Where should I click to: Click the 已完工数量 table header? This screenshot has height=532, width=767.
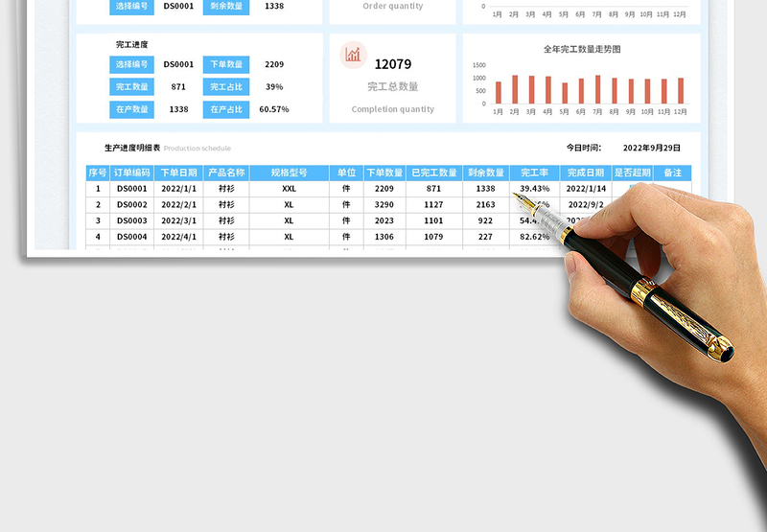pyautogui.click(x=433, y=173)
